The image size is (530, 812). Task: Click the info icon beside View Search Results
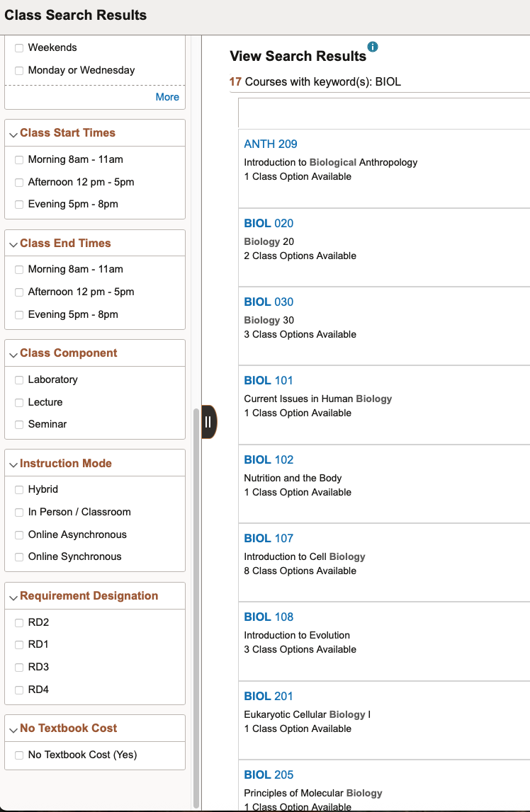click(373, 47)
